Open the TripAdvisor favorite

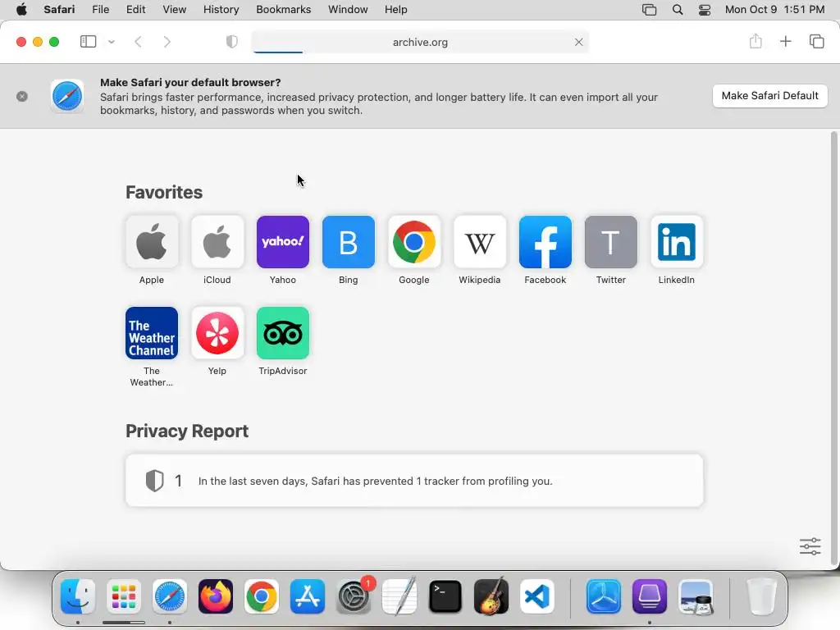click(283, 333)
